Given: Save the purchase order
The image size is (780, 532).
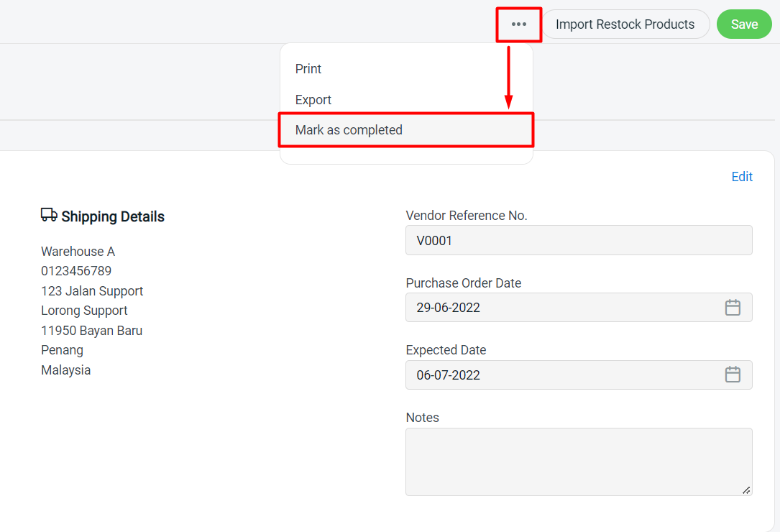Looking at the screenshot, I should 744,24.
